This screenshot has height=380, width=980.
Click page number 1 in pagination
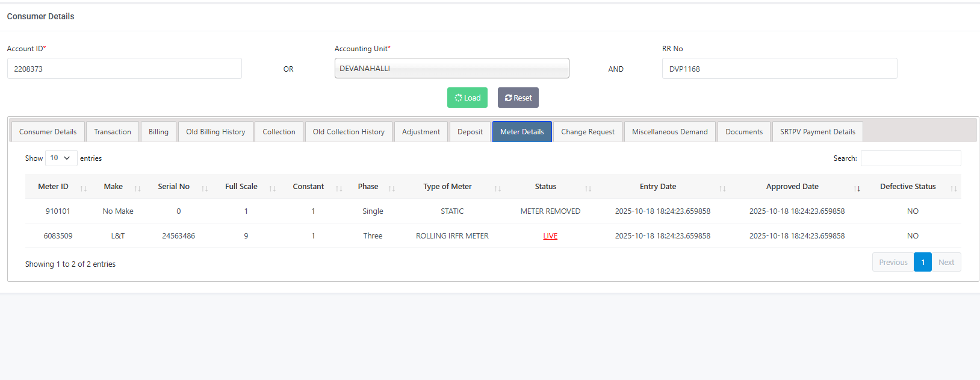923,262
